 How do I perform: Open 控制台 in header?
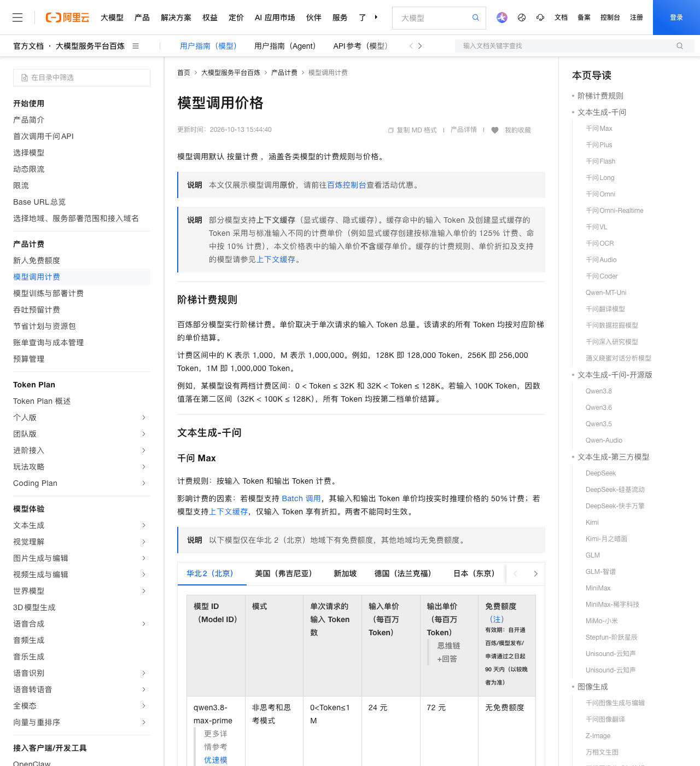pos(610,18)
